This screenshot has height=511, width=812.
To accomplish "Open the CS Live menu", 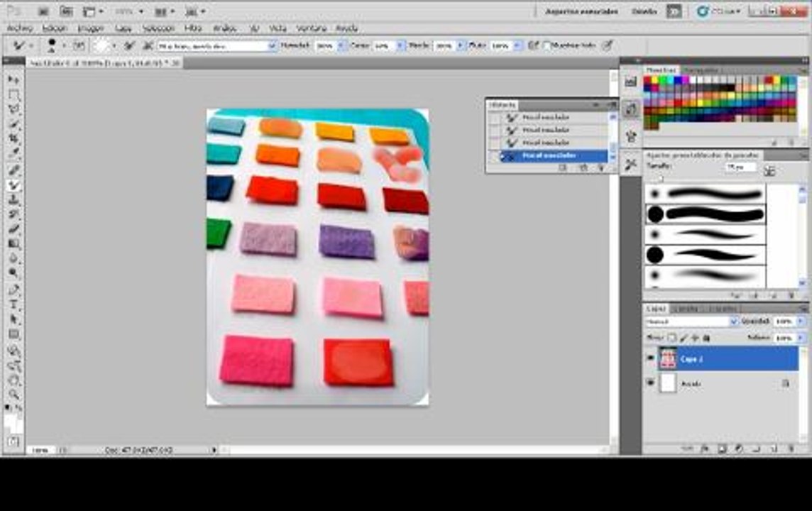I will [719, 11].
